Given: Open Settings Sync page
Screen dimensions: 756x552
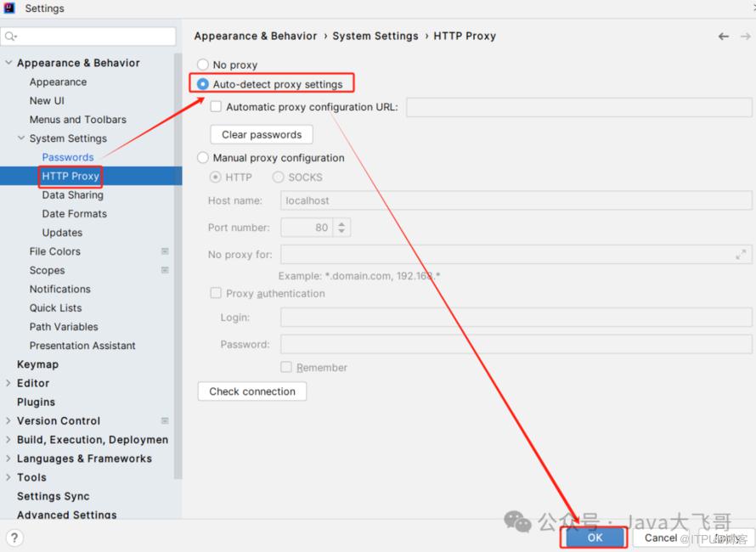Looking at the screenshot, I should tap(53, 496).
